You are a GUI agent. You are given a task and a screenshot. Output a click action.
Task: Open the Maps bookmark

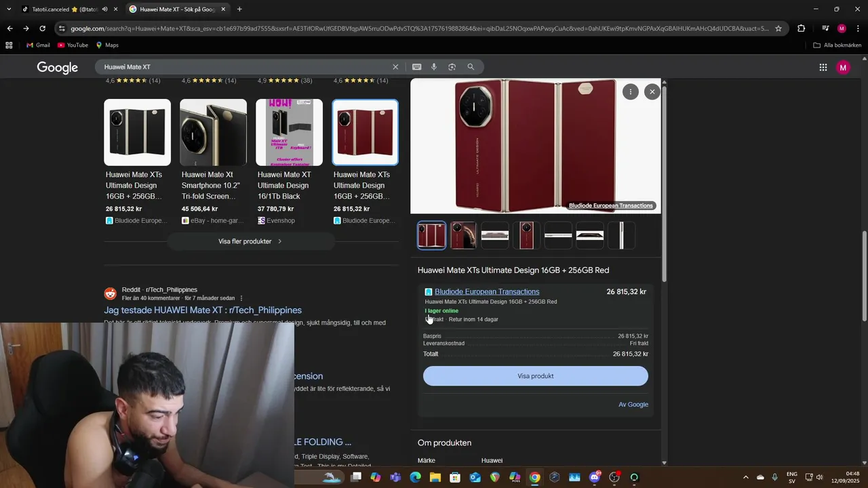click(107, 45)
